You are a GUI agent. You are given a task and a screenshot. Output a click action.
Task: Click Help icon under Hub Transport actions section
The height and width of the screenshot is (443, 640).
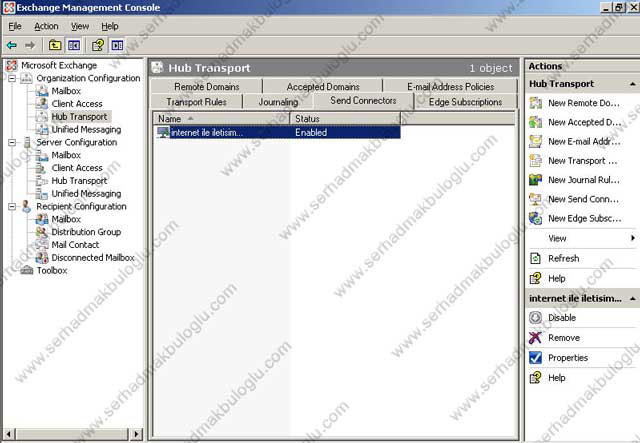pyautogui.click(x=536, y=278)
